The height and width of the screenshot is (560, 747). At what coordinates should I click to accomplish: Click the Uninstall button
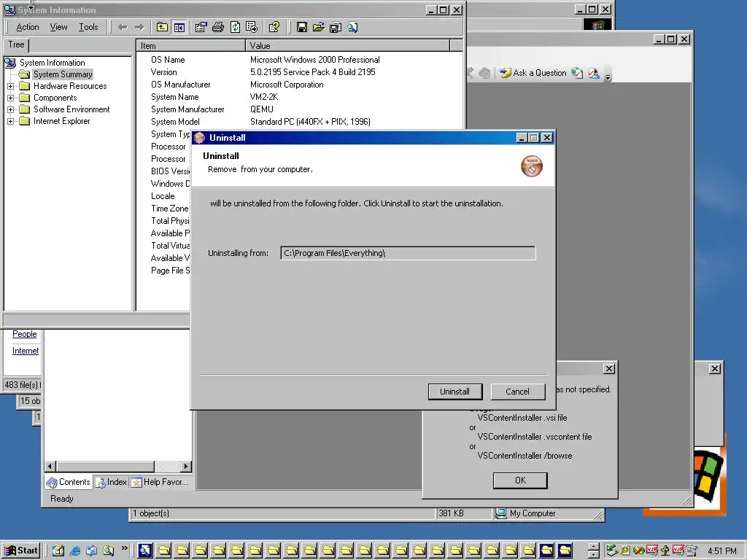click(455, 392)
